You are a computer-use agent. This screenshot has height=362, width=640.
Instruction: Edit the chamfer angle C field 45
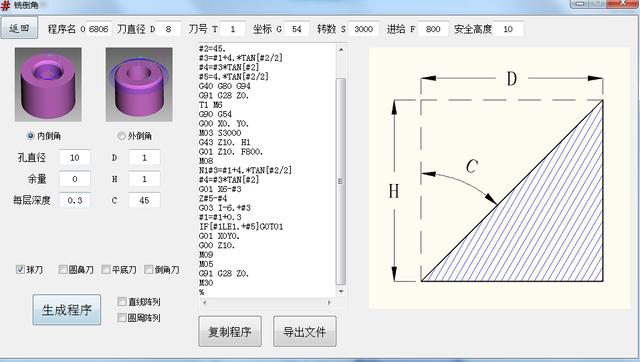(144, 200)
